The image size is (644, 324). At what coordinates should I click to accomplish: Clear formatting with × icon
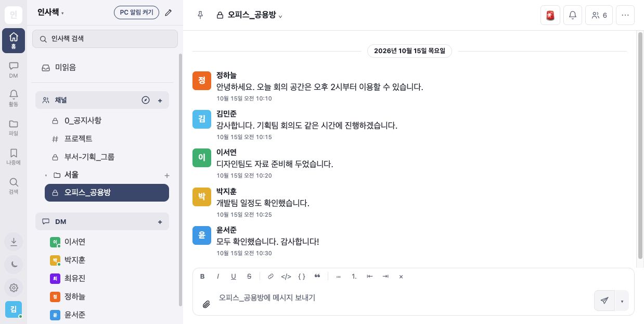point(401,277)
